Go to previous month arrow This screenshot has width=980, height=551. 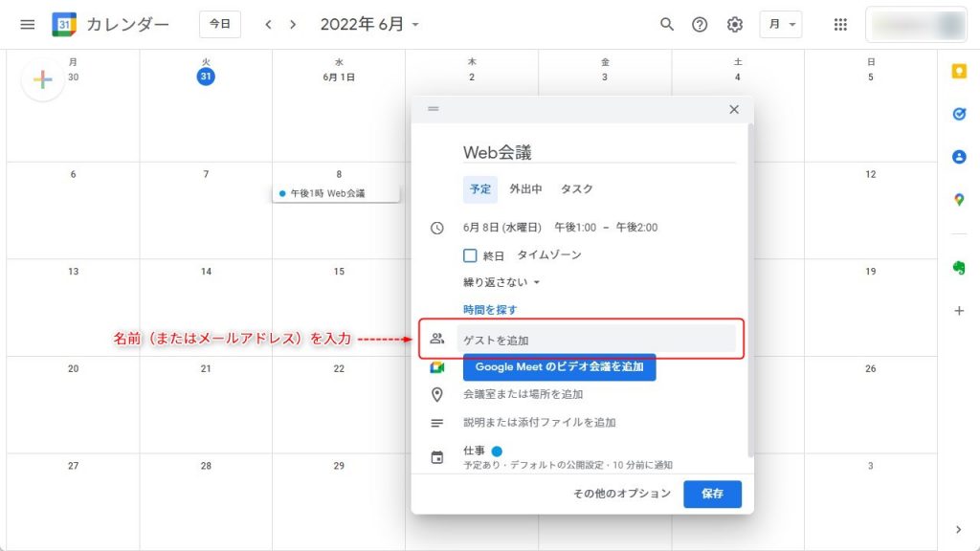tap(268, 24)
